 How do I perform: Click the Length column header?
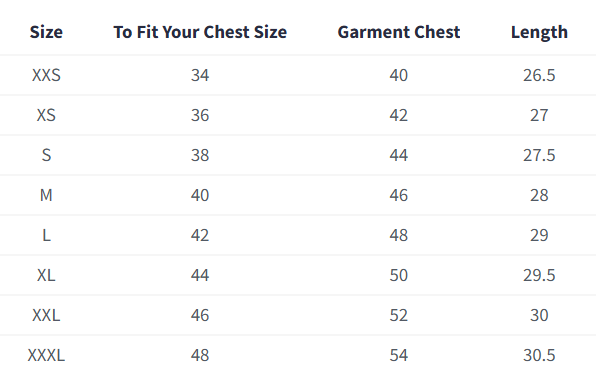(x=539, y=32)
